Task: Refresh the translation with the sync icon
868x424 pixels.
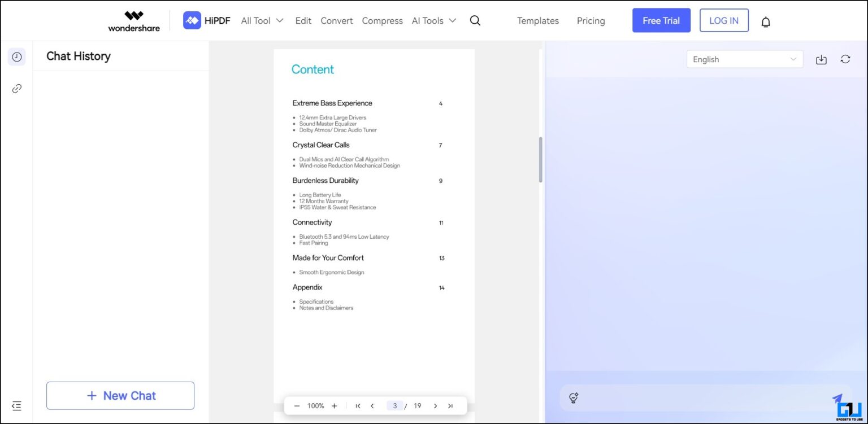Action: 845,59
